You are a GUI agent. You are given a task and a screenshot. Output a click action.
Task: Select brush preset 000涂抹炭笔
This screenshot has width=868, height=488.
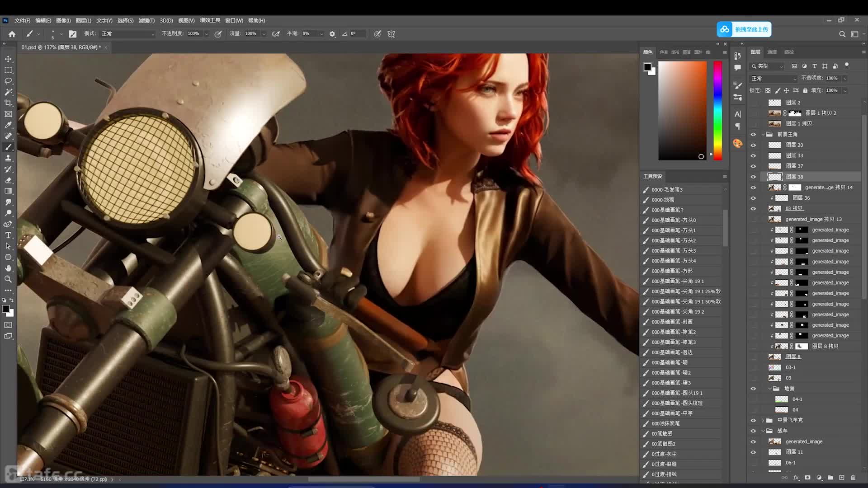[x=683, y=423]
